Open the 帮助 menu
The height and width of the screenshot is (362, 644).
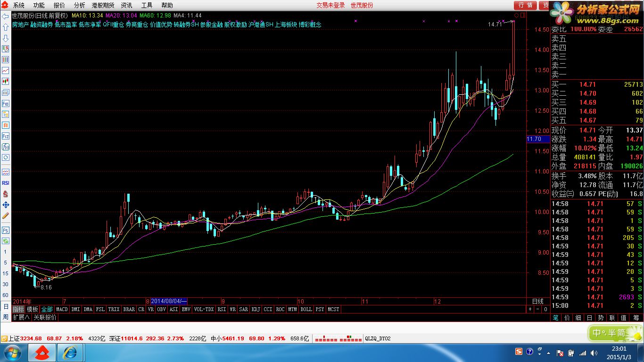167,5
